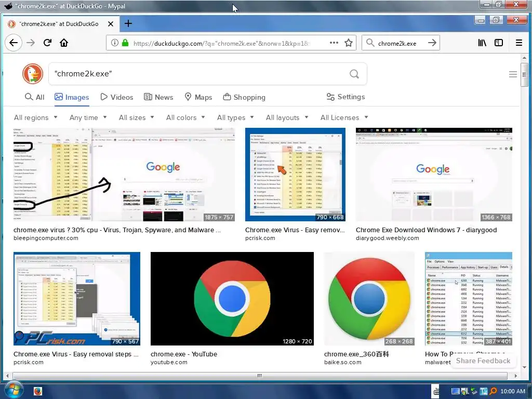Expand the All Licenses filter

(x=344, y=117)
